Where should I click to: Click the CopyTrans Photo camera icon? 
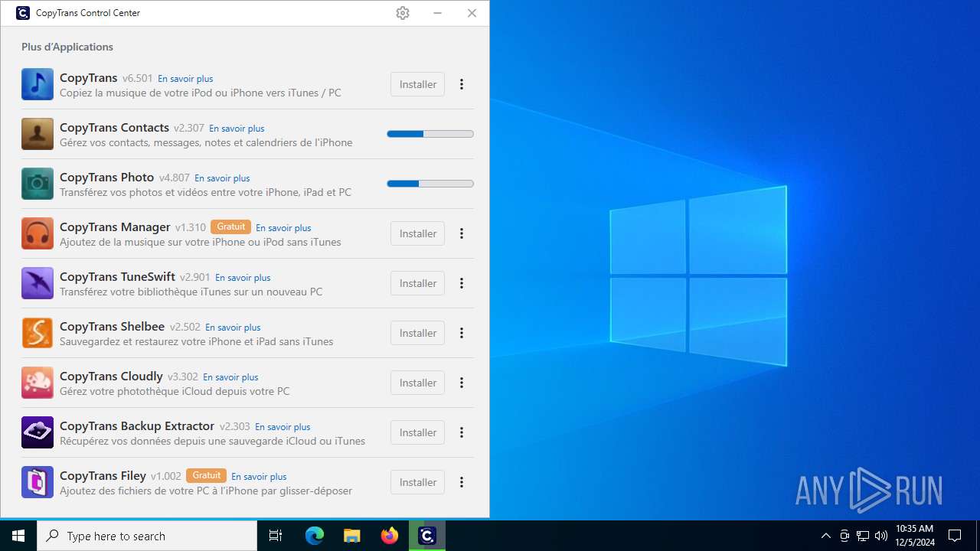(38, 184)
